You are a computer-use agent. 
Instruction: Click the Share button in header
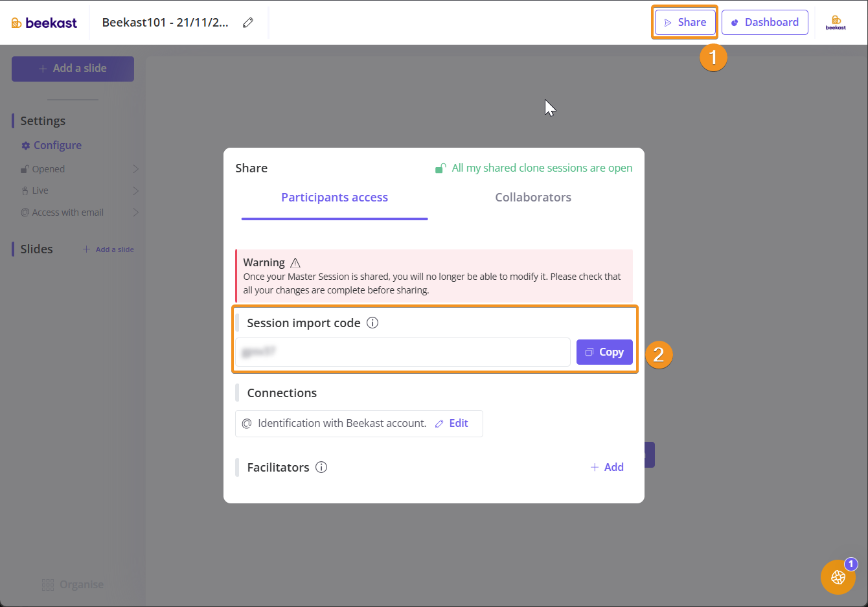point(685,23)
